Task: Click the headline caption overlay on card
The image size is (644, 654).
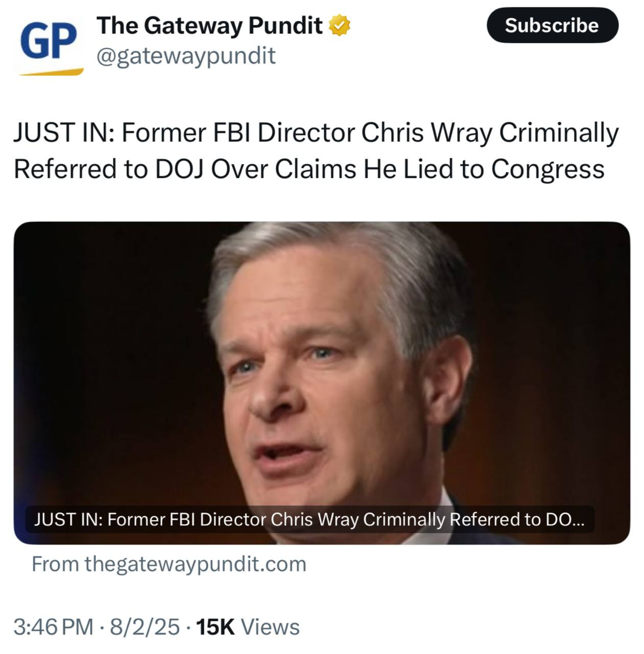Action: [309, 520]
